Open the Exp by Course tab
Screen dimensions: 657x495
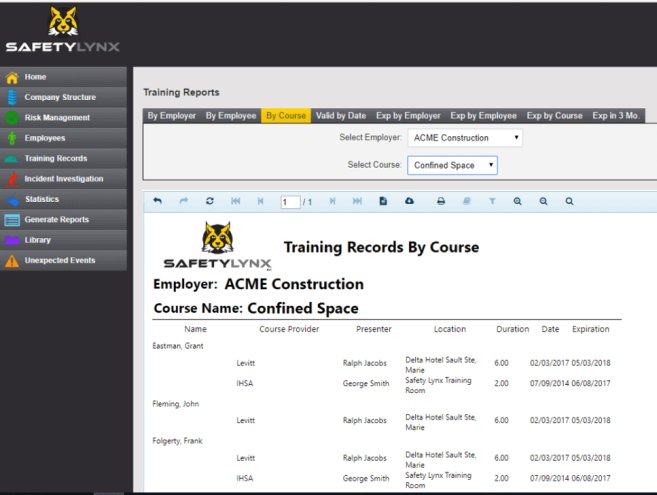554,116
